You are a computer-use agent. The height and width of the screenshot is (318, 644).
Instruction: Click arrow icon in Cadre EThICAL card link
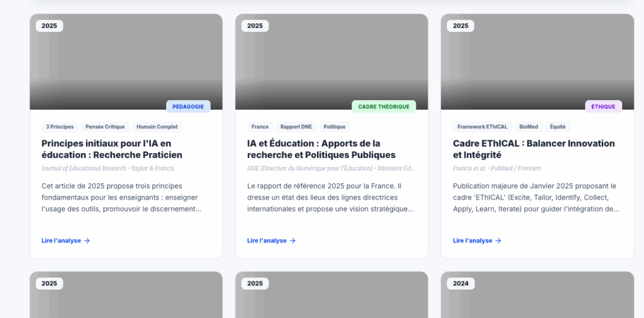pyautogui.click(x=498, y=241)
